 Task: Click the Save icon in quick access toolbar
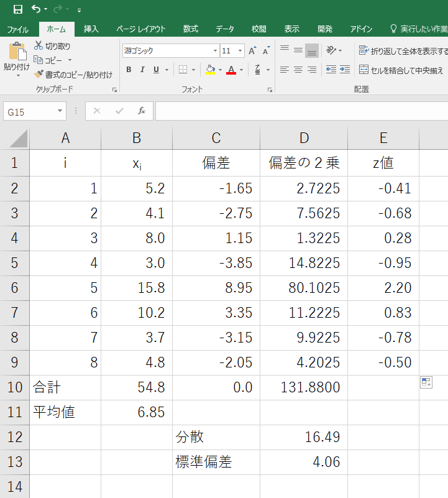18,9
